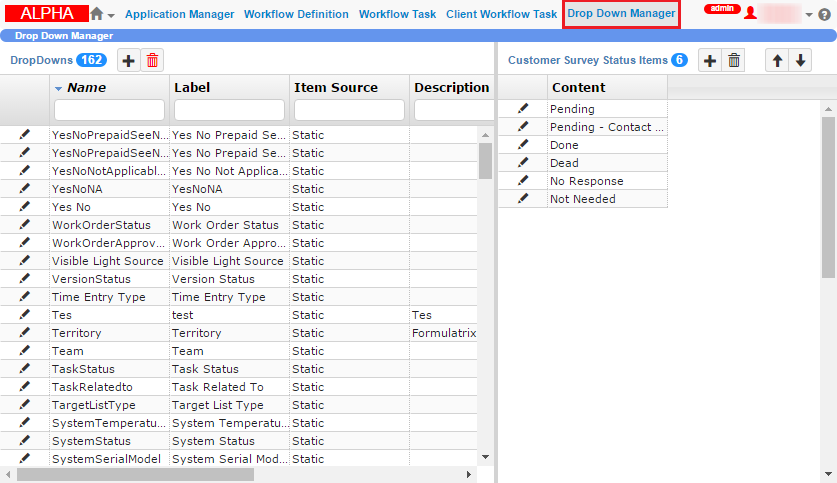Open the admin user menu arrow
This screenshot has width=837, height=483.
(x=809, y=15)
